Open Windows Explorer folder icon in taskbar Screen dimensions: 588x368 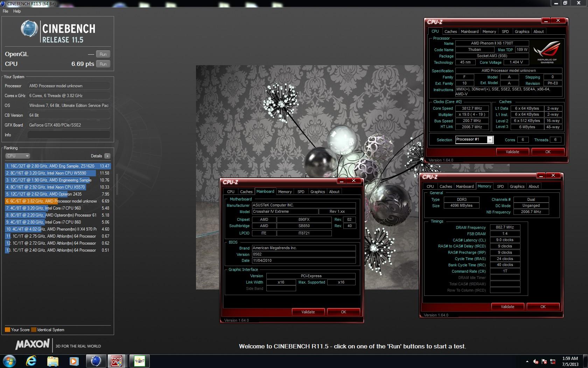pyautogui.click(x=52, y=361)
